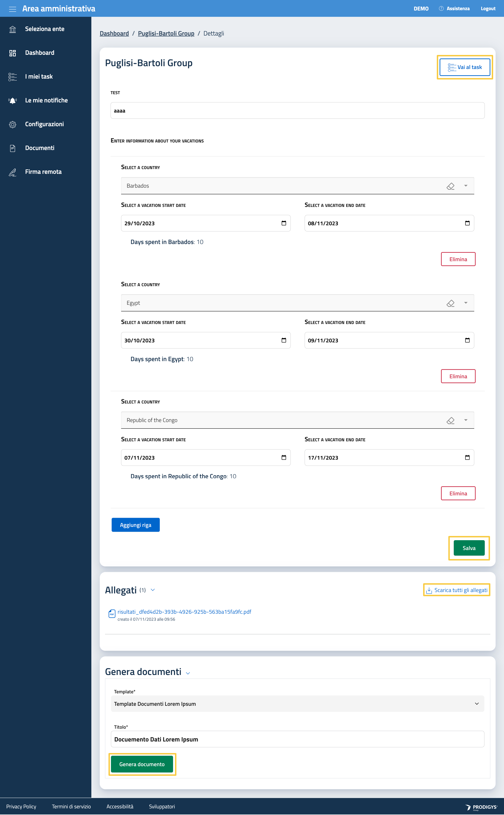Open I miei task in sidebar
Viewport: 504px width, 815px height.
[39, 77]
